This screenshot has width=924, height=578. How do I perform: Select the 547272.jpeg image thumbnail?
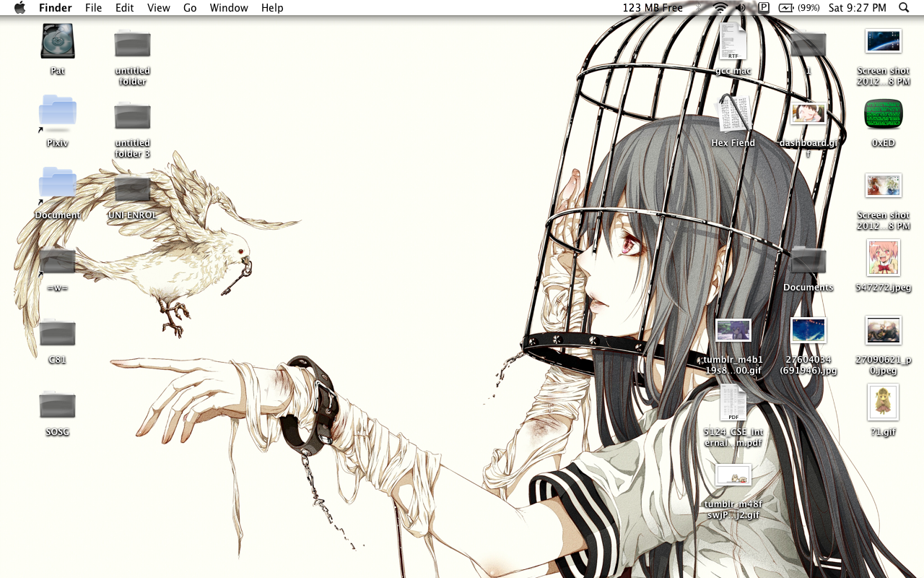[x=884, y=258]
